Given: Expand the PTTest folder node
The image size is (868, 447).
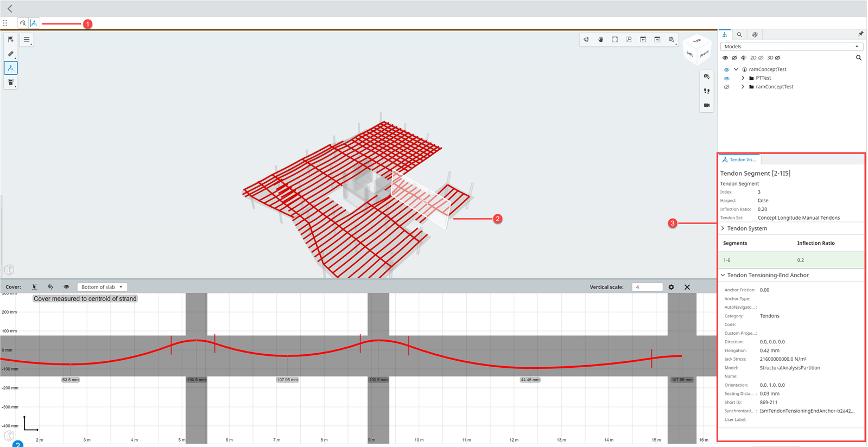Looking at the screenshot, I should tap(743, 78).
